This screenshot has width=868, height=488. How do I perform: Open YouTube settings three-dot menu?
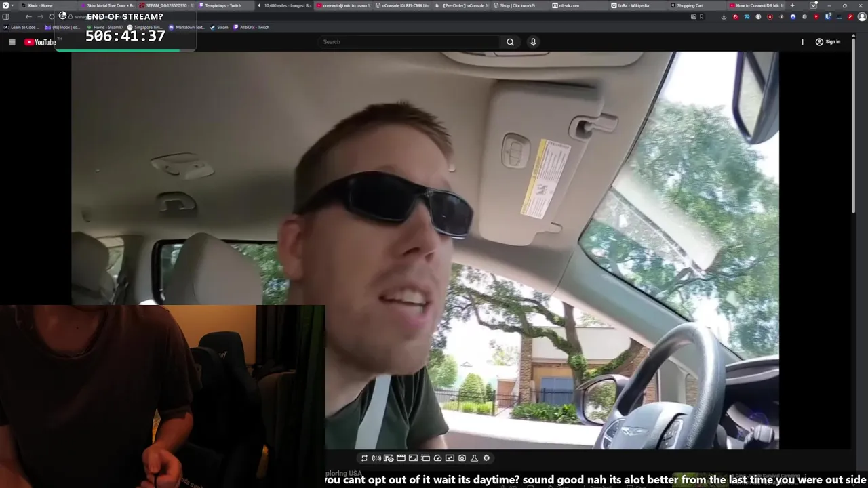802,42
